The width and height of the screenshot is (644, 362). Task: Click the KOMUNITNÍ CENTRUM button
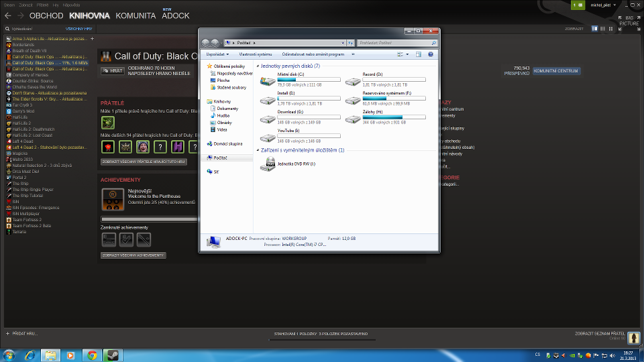click(556, 70)
